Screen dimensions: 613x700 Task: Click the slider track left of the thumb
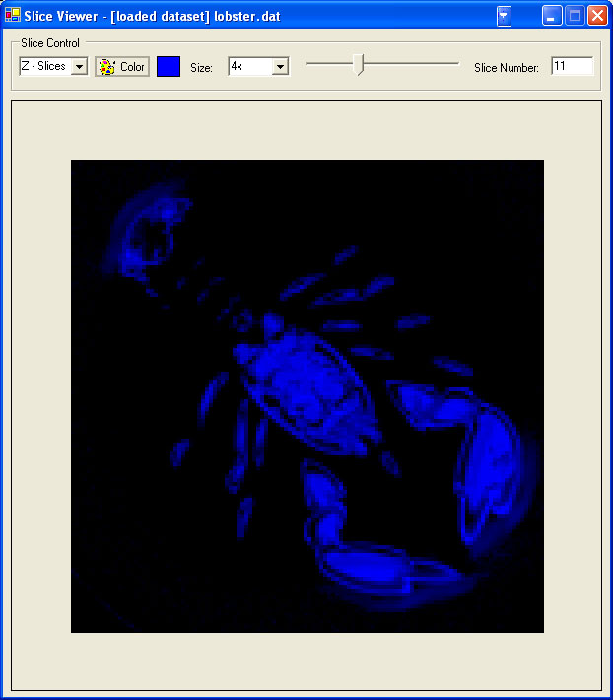click(330, 64)
